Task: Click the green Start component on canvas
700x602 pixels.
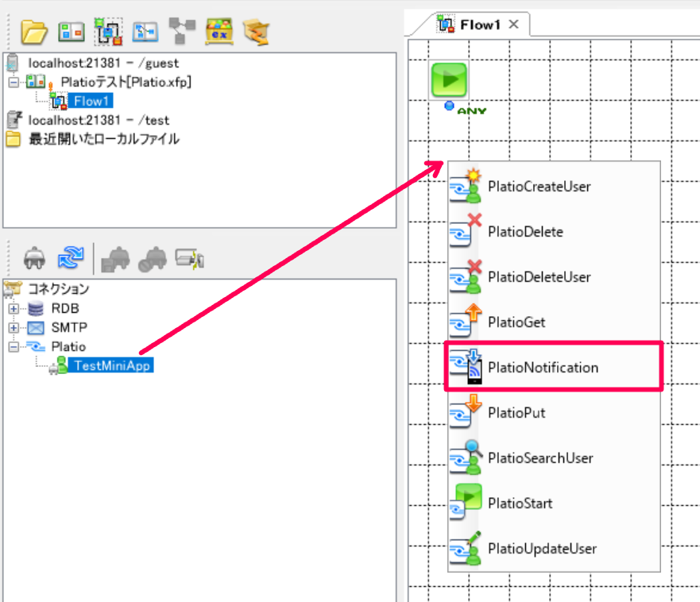Action: (449, 80)
